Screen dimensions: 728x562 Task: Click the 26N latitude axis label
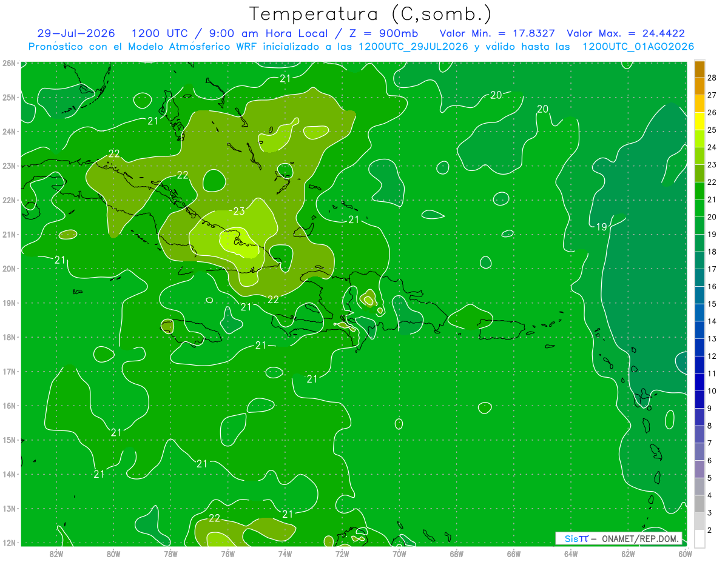tap(8, 63)
